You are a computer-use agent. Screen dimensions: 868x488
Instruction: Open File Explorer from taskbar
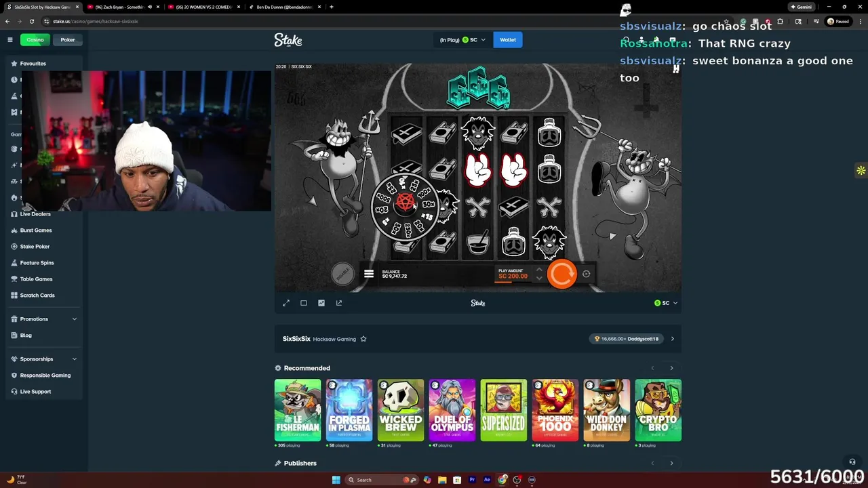point(442,480)
